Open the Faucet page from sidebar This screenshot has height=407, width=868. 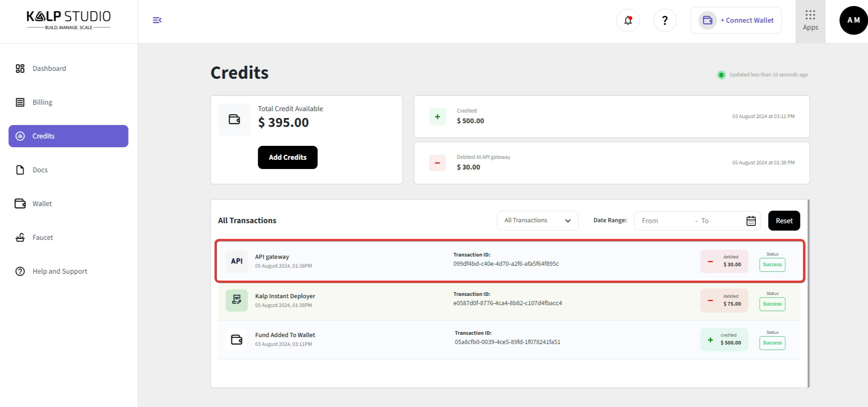tap(43, 238)
